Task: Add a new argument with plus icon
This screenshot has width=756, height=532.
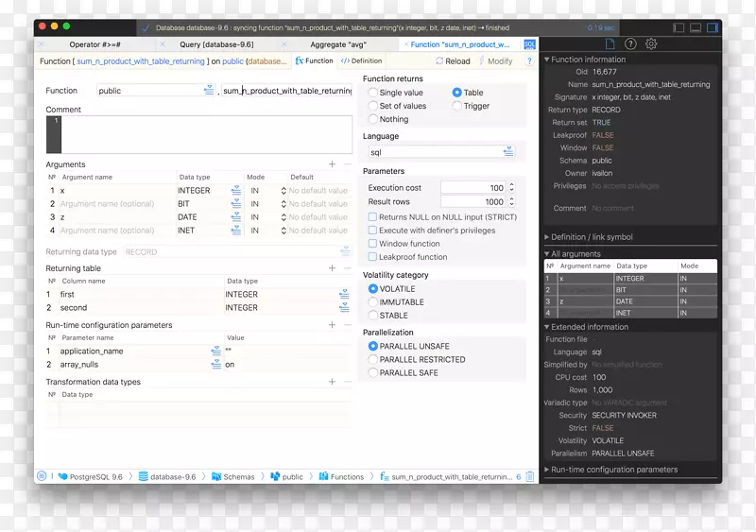Action: pos(332,164)
